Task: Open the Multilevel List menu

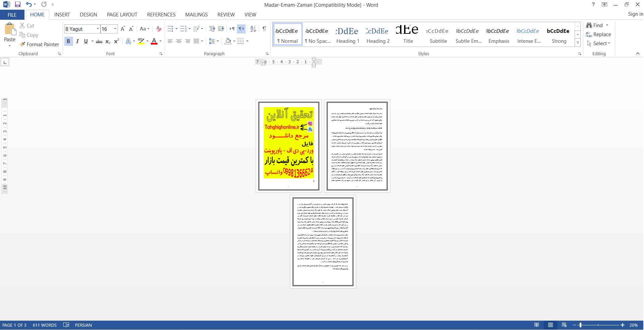Action: tap(198, 29)
